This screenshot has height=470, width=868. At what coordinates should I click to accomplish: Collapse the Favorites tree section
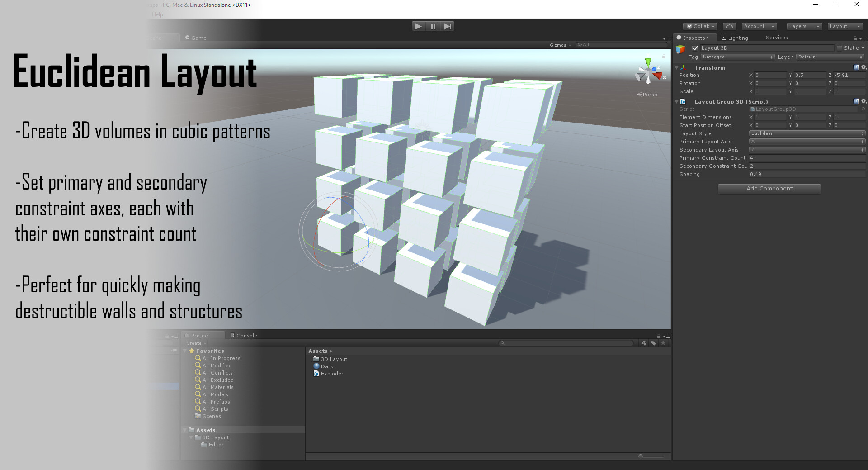tap(185, 351)
